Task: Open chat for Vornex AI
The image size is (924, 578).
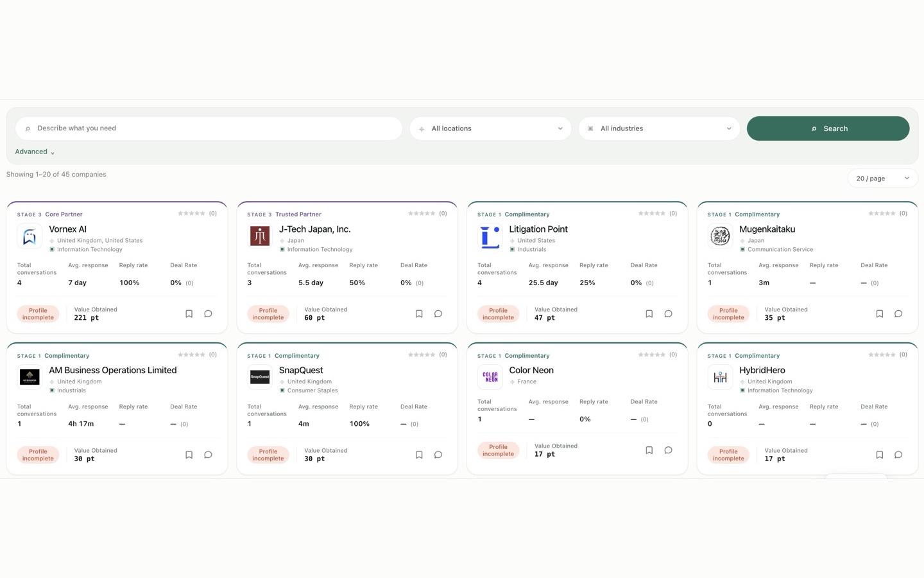Action: 208,314
